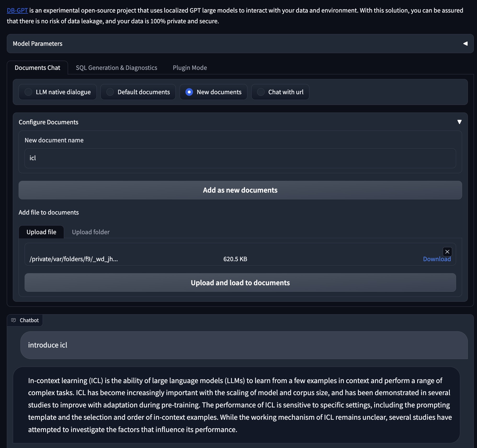The width and height of the screenshot is (477, 448).
Task: Click the 'introduce icl' chat message
Action: click(x=48, y=345)
